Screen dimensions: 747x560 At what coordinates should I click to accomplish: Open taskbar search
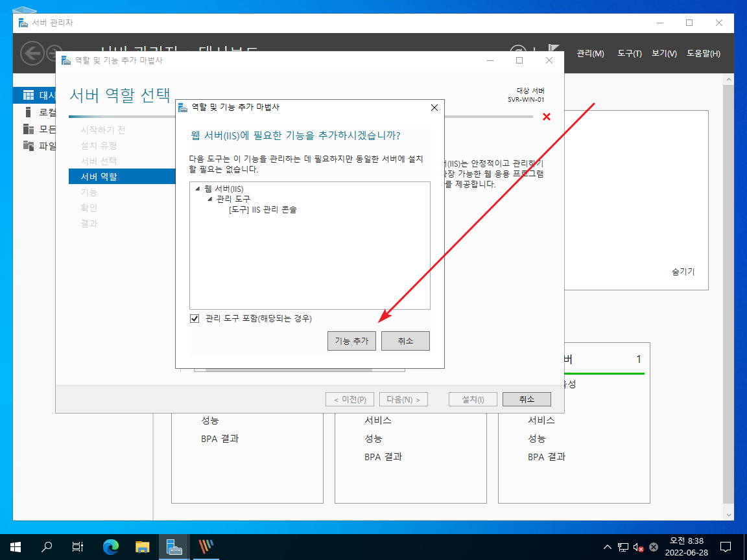click(47, 547)
